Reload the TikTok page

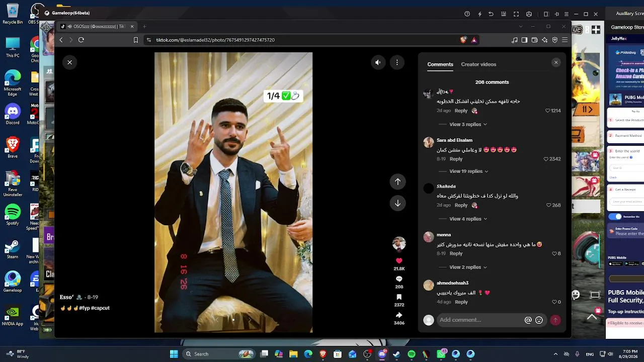coord(81,40)
